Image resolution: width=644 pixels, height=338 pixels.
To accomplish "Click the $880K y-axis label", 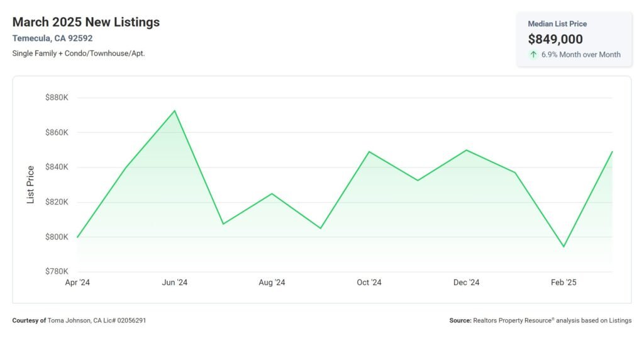I will coord(57,98).
